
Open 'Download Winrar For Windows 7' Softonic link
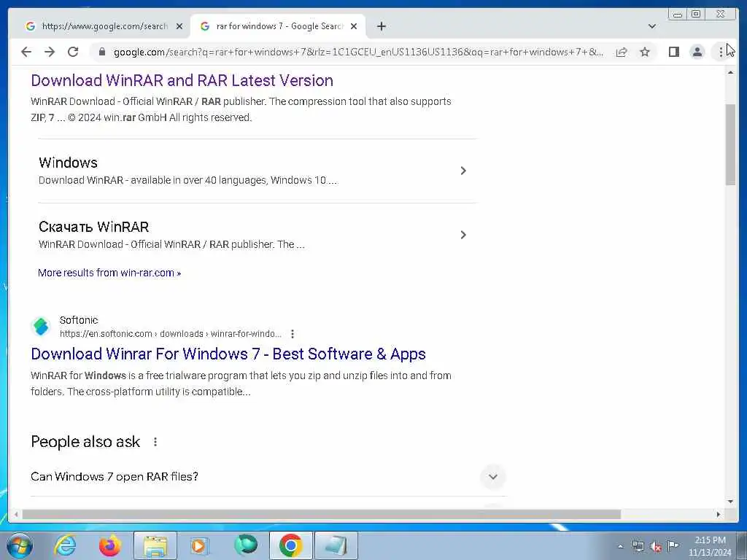228,354
